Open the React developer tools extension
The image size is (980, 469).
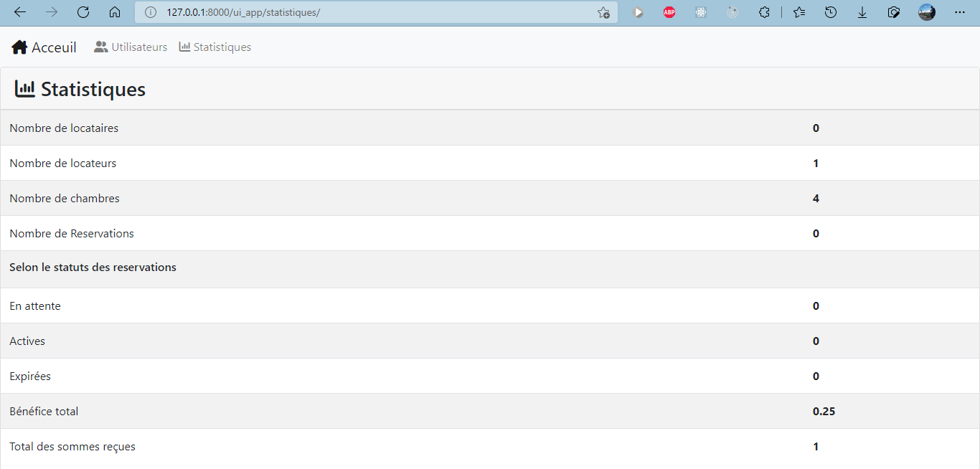point(701,12)
